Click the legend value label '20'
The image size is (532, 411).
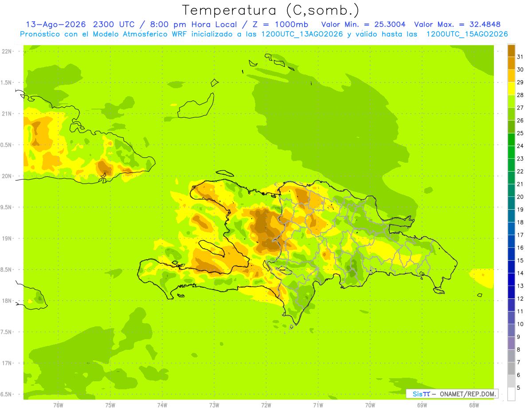point(520,197)
